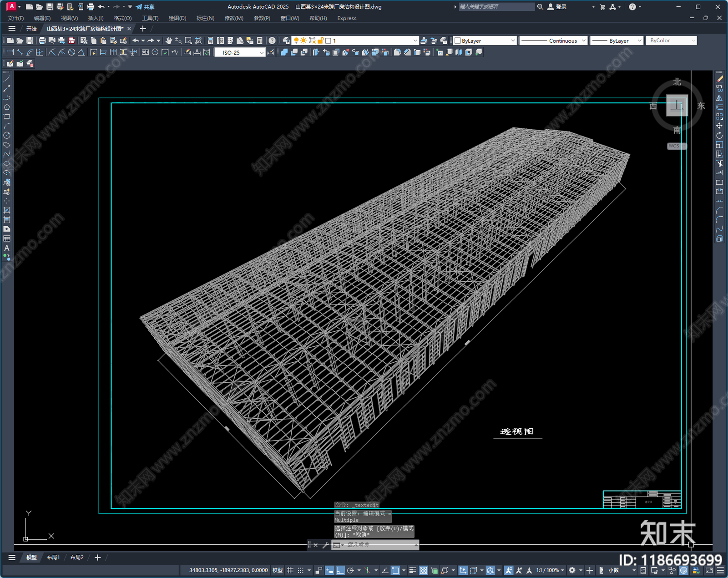Viewport: 728px width, 578px height.
Task: Select the Hatch tool in draw toolbar
Action: pyautogui.click(x=7, y=210)
